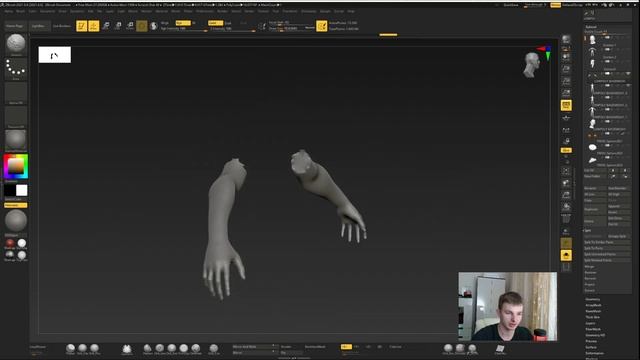
Task: Click the sphere icon beside Mrgb
Action: coord(154,26)
